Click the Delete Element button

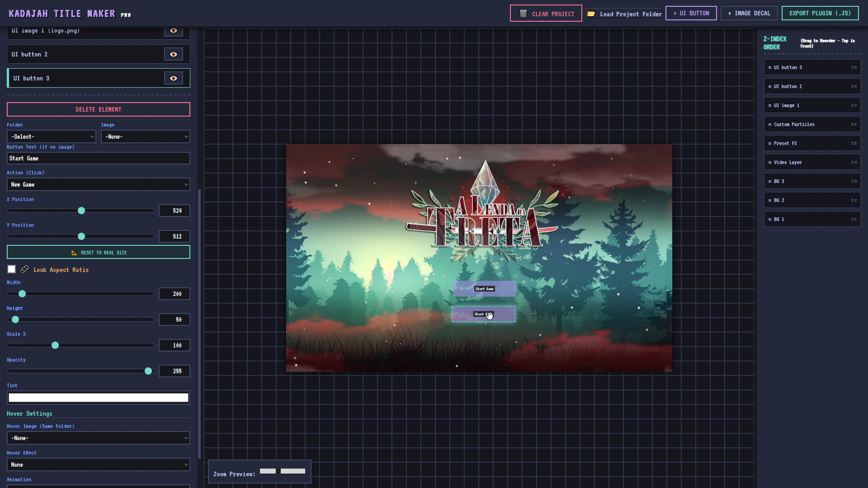98,109
